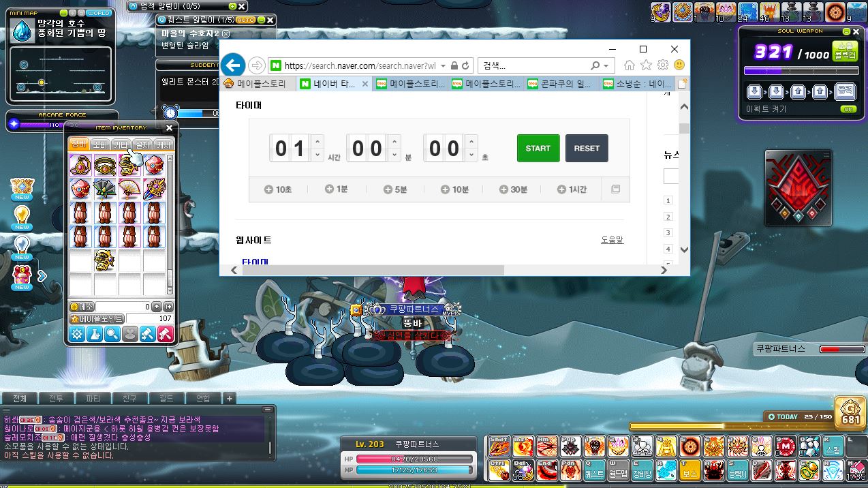Click the light bulb notification icon
The image size is (868, 488).
click(x=22, y=217)
